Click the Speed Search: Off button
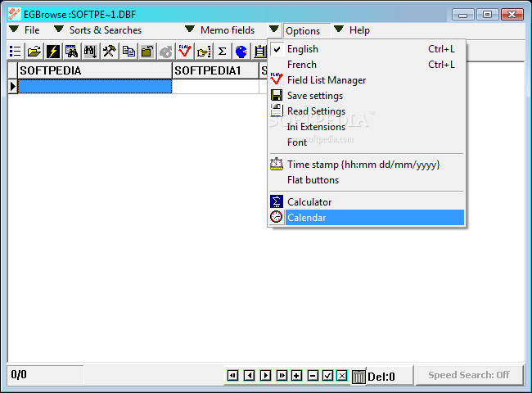The width and height of the screenshot is (532, 393). [x=469, y=375]
